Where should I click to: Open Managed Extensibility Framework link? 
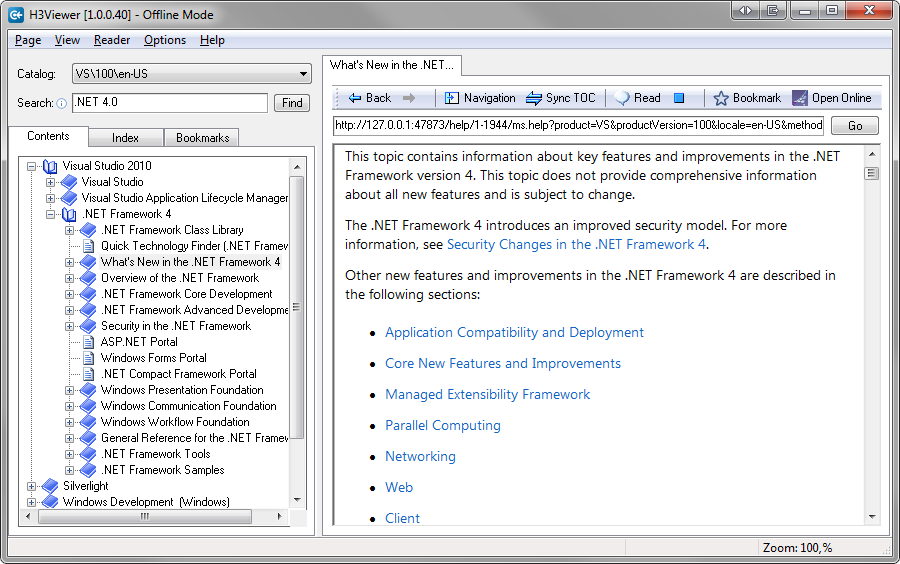coord(487,395)
